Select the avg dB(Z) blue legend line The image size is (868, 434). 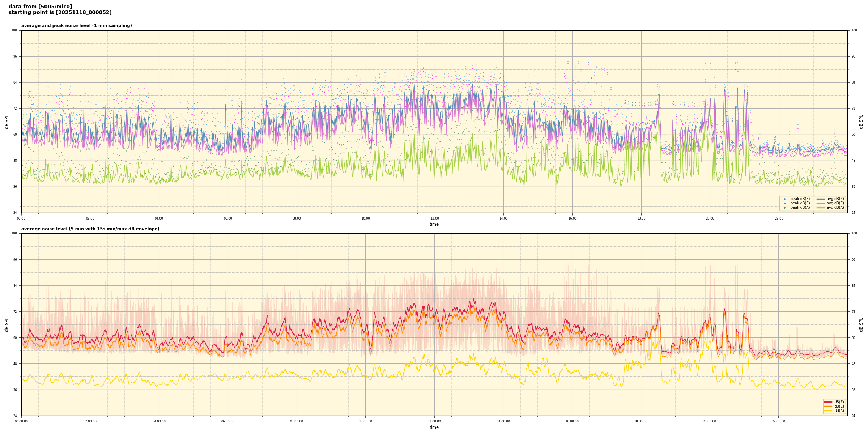coord(821,199)
